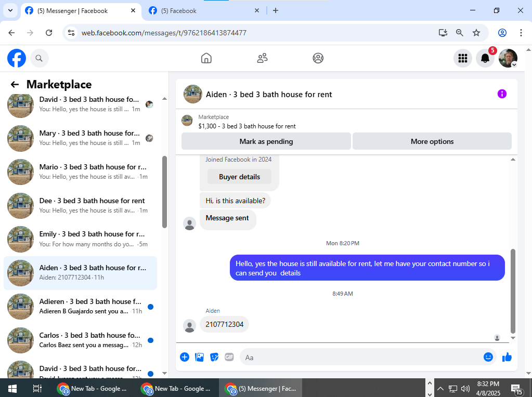
Task: Open the browser tab search dropdown
Action: coord(10,10)
